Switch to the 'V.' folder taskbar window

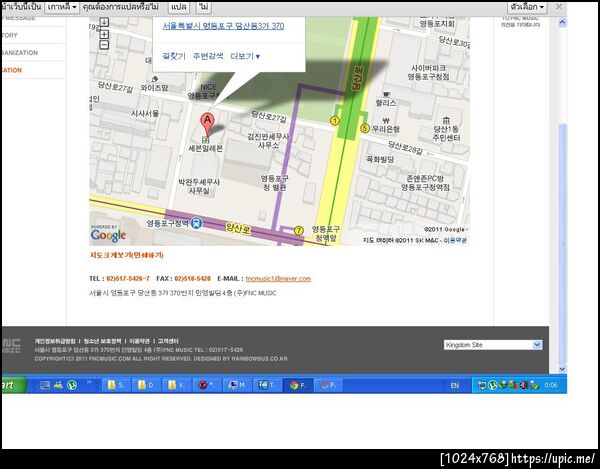pos(176,385)
